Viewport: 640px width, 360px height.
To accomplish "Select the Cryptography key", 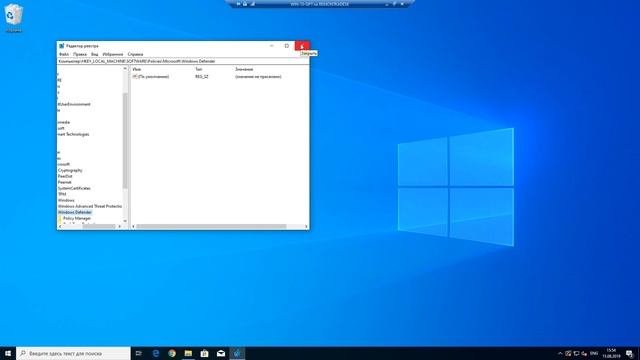I will [x=70, y=170].
